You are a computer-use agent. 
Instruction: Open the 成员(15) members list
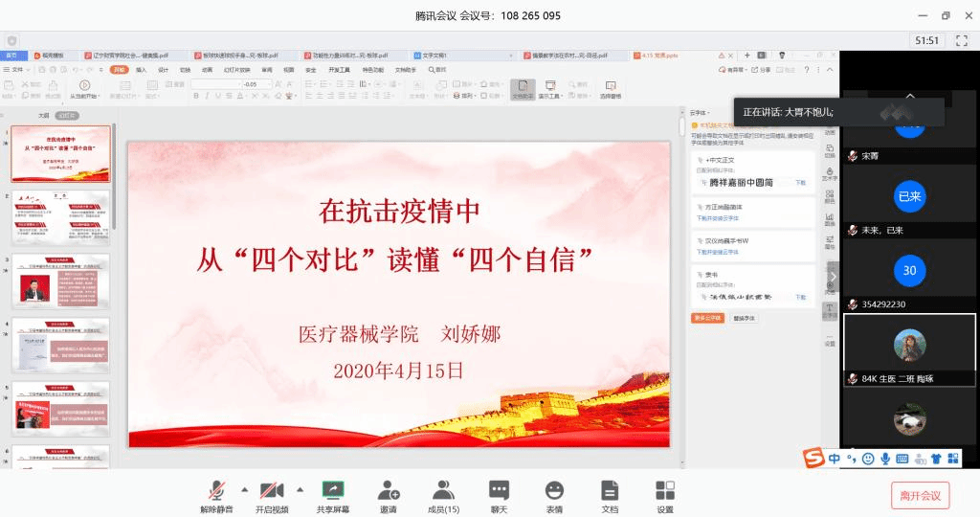click(x=443, y=496)
